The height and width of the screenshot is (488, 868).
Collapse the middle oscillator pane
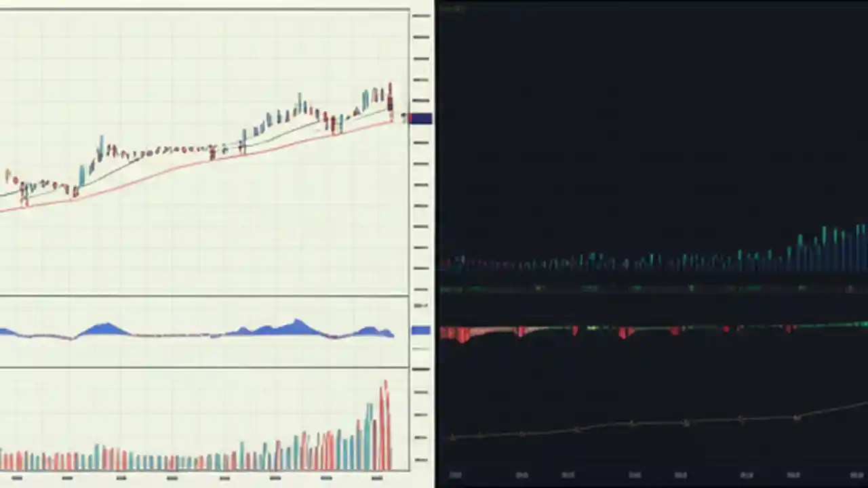[203, 295]
